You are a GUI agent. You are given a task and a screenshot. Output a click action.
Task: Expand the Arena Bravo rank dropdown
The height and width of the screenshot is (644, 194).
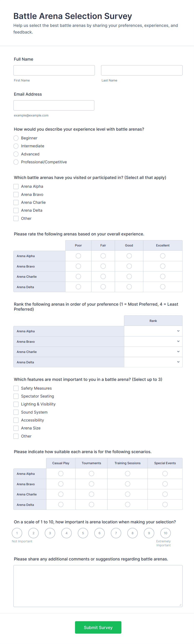pyautogui.click(x=153, y=341)
